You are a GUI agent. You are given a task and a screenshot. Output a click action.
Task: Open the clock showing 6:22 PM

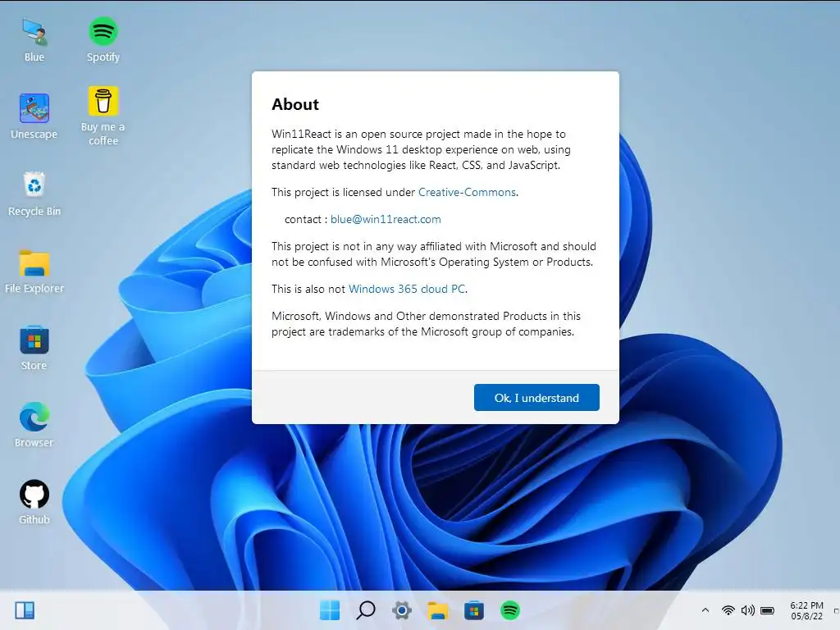point(807,610)
